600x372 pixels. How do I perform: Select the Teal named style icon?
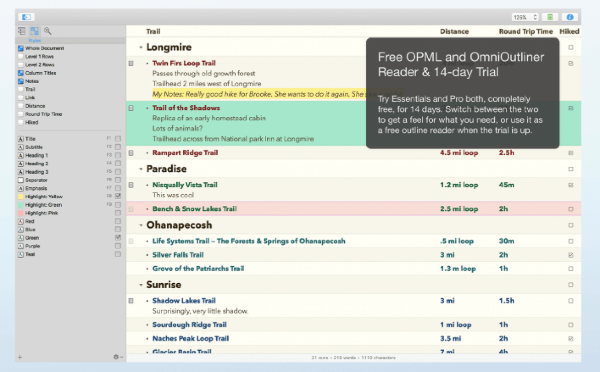[21, 254]
